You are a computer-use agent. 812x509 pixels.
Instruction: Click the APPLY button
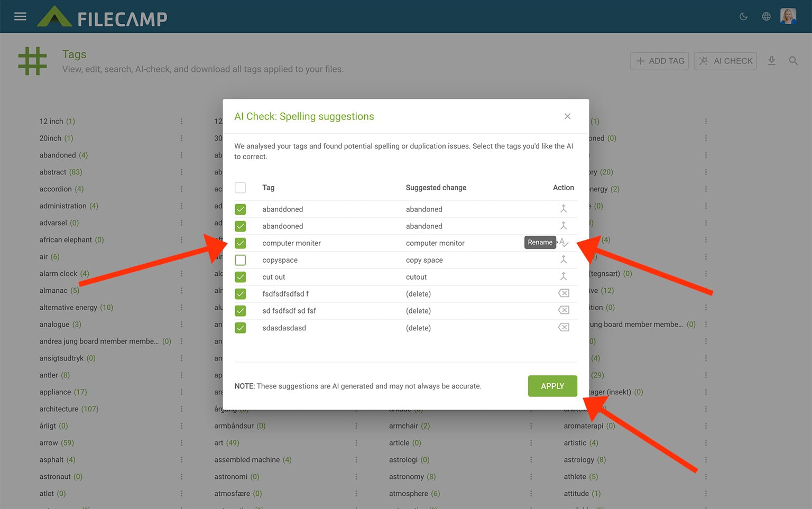(552, 386)
